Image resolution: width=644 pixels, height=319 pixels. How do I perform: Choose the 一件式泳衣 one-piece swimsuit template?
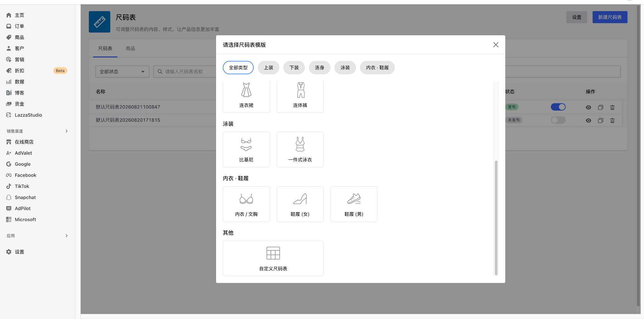[x=300, y=150]
